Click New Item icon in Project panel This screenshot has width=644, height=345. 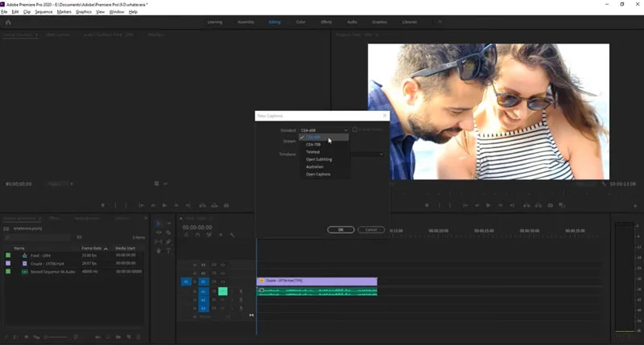coord(129,337)
